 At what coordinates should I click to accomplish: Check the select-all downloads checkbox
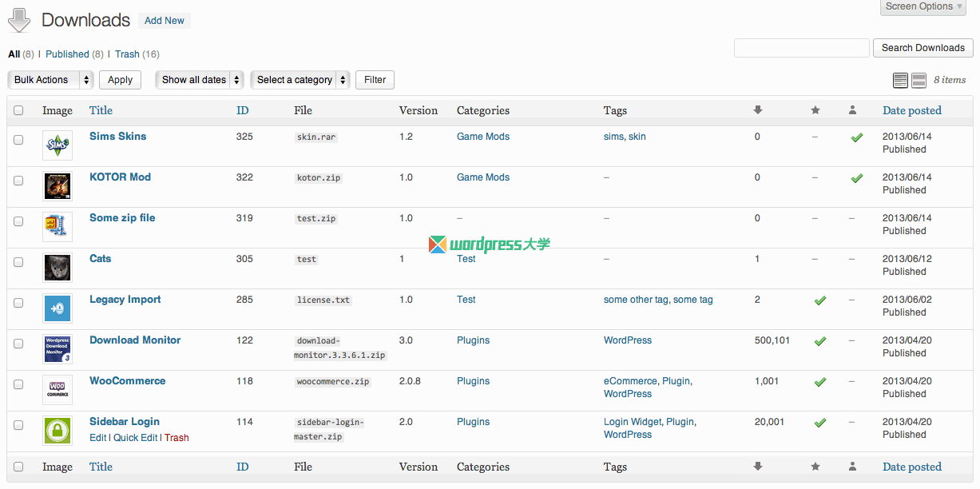(x=18, y=110)
